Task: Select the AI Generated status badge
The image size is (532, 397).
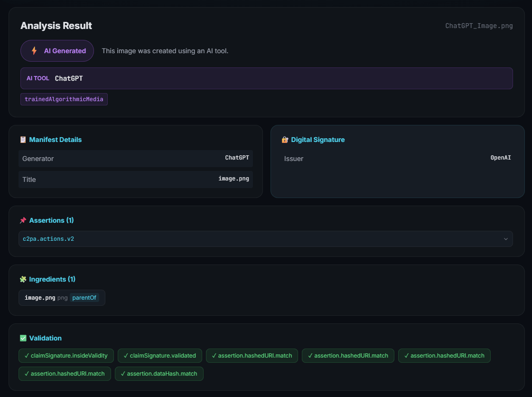Action: coord(57,50)
